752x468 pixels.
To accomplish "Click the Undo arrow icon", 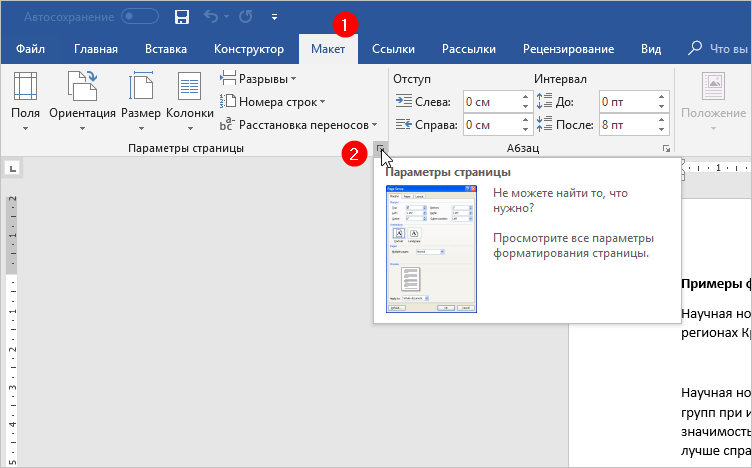I will click(x=211, y=17).
